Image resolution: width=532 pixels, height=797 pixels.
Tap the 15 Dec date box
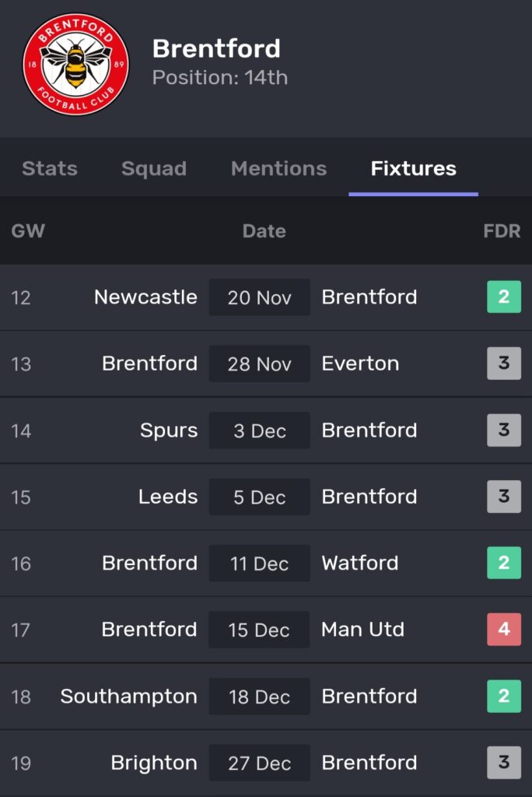tap(259, 630)
